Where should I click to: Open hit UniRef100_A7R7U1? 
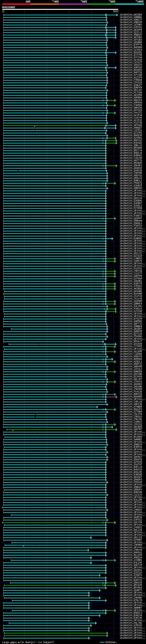click(x=131, y=27)
